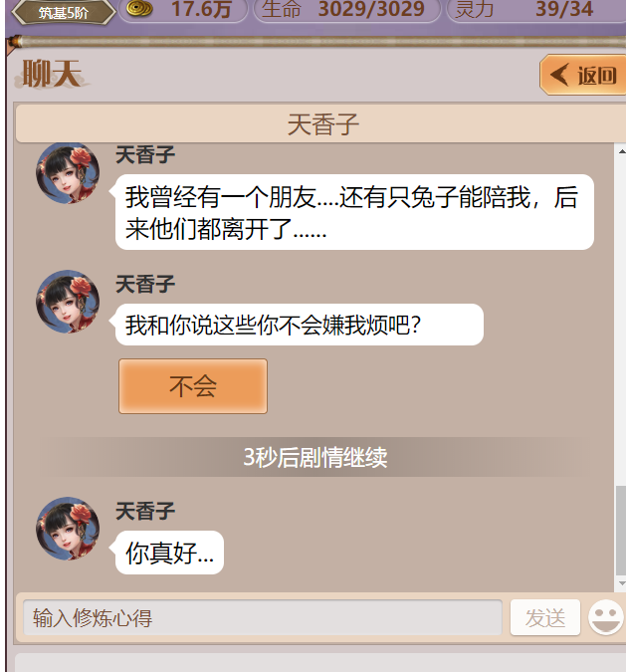
Task: Click the 发送 send button
Action: (545, 617)
